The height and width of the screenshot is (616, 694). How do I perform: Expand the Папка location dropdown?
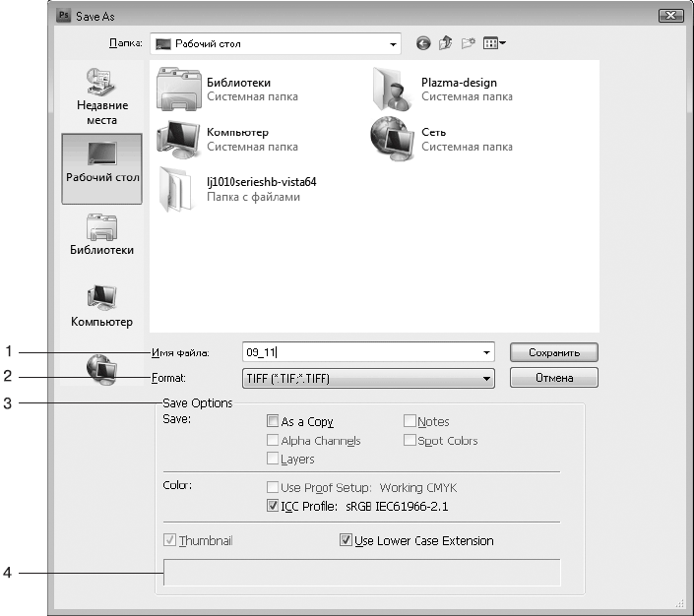click(393, 44)
